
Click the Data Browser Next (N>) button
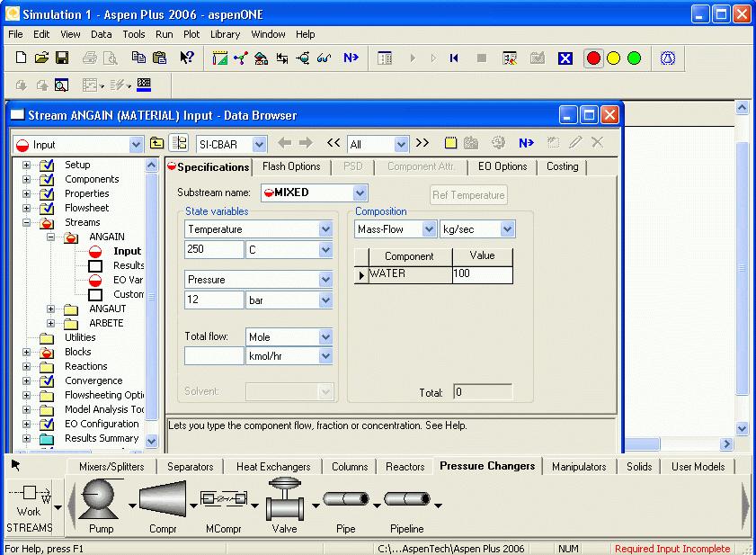[x=527, y=143]
